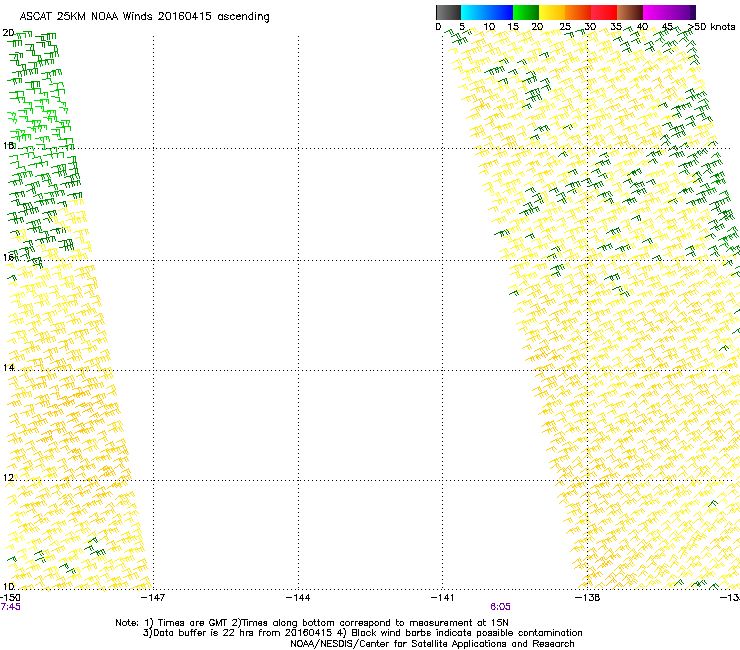Click the purple time stamp "7:45"
740x650 pixels.
10,607
